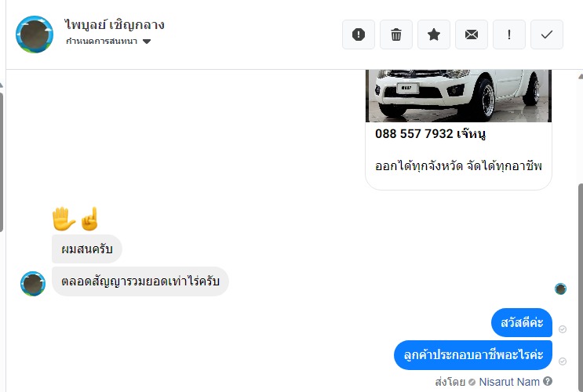The image size is (583, 392).
Task: Flag conversation with exclamation mark button
Action: point(509,34)
